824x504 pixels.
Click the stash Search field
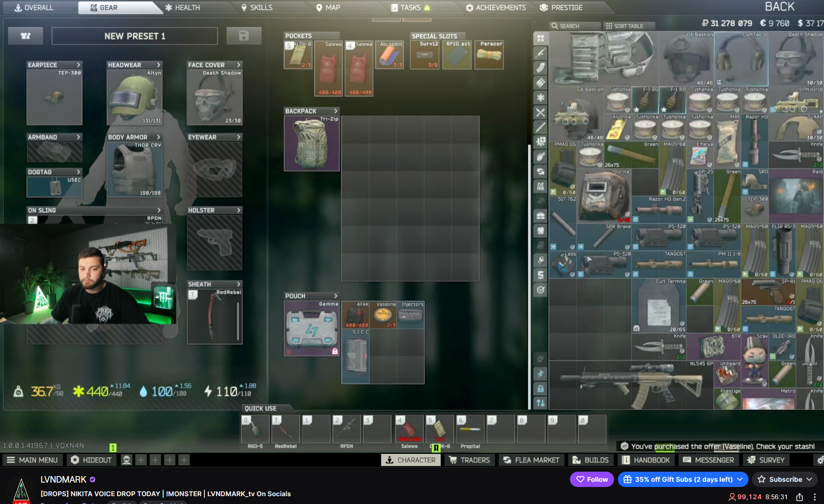575,26
